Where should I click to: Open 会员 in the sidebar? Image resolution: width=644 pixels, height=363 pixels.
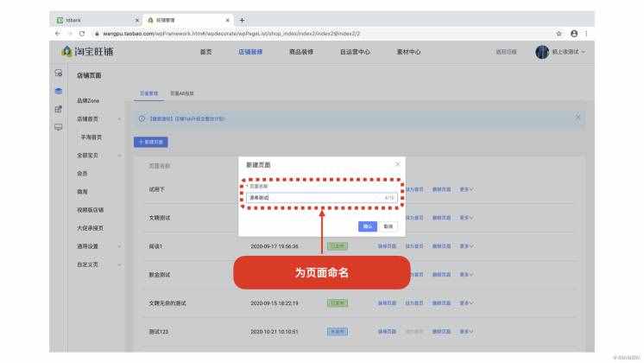[x=82, y=174]
